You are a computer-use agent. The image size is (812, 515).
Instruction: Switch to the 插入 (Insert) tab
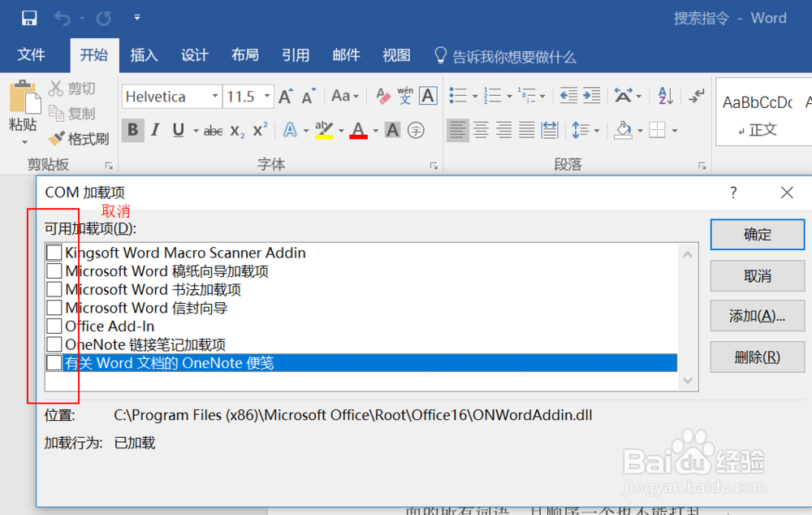[x=144, y=55]
